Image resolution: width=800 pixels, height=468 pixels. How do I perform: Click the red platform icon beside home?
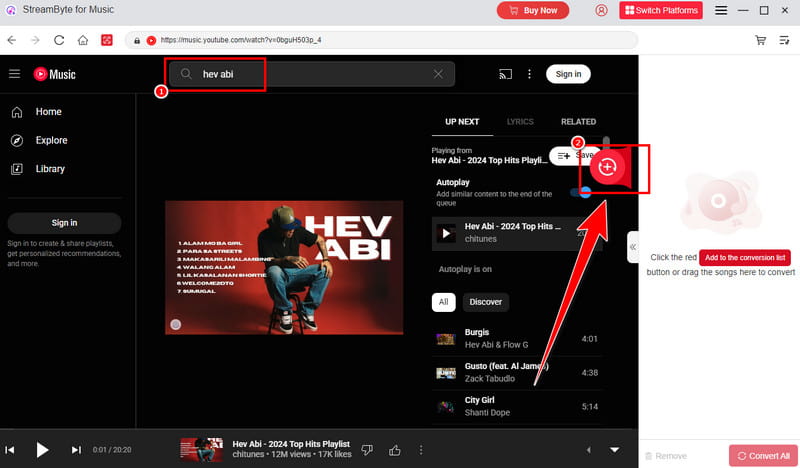[107, 40]
